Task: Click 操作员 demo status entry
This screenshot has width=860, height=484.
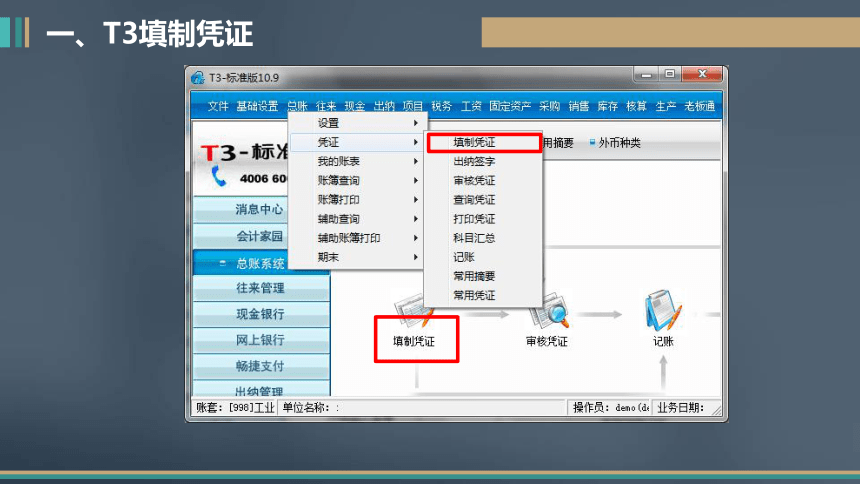Action: 610,408
